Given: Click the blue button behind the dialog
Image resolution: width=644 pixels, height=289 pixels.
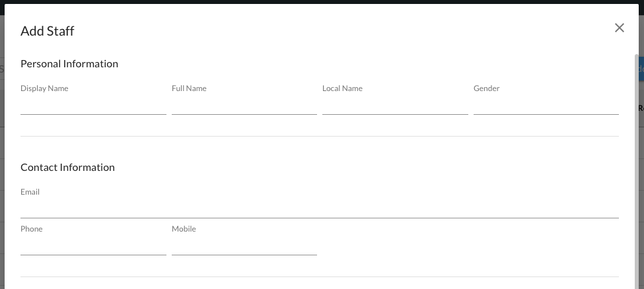Looking at the screenshot, I should coord(641,69).
